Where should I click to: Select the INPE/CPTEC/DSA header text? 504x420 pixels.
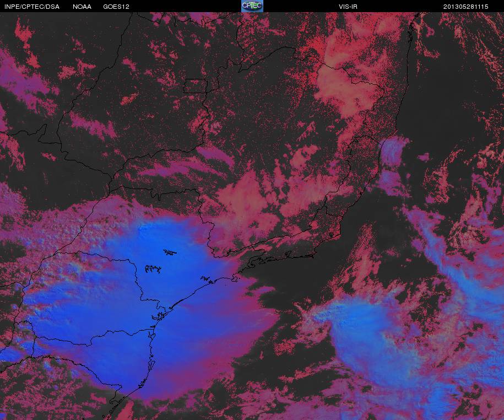tap(32, 7)
